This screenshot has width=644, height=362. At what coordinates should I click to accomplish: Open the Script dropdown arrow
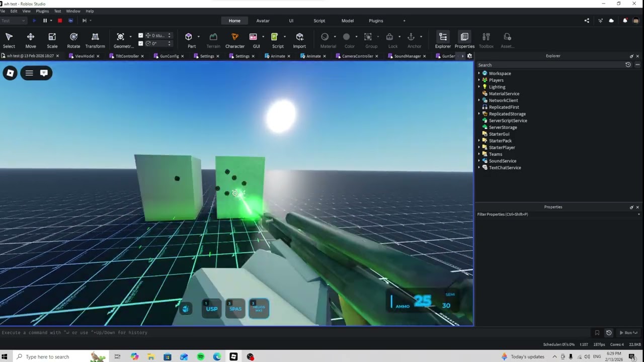pos(284,37)
